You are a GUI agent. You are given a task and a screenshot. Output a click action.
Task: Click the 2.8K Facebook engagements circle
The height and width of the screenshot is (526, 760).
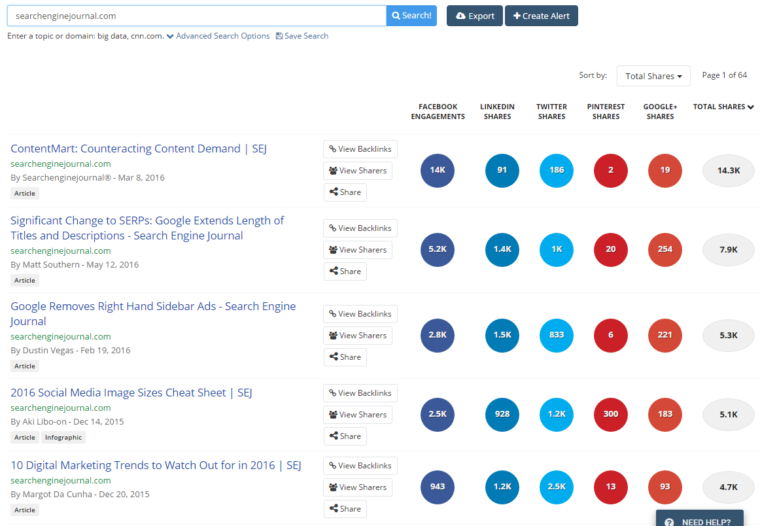(437, 335)
